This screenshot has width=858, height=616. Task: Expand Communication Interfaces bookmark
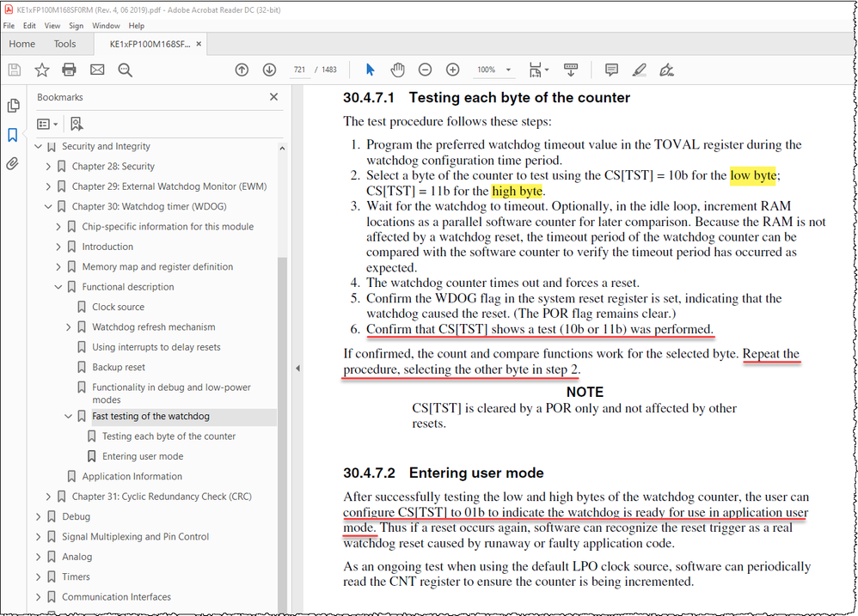(39, 597)
